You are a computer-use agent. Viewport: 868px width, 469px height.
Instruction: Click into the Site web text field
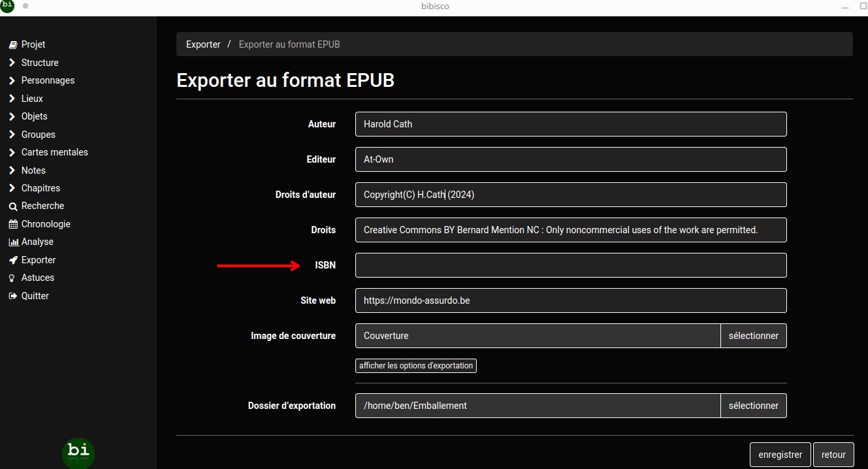[x=570, y=300]
